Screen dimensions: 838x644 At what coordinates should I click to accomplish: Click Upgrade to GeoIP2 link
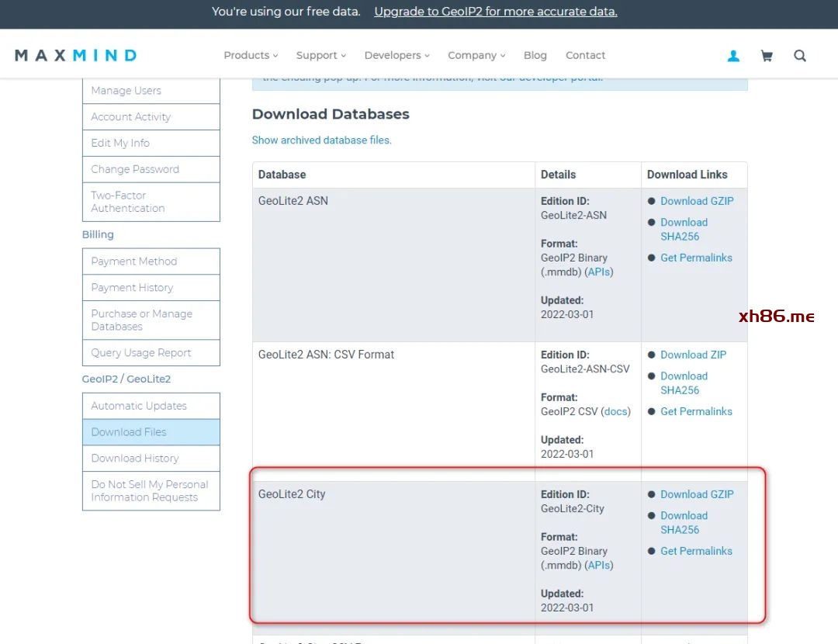tap(496, 12)
